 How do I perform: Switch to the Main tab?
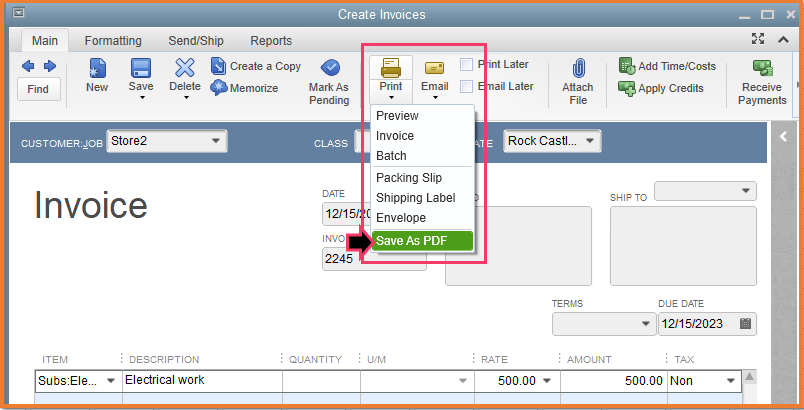[x=45, y=40]
